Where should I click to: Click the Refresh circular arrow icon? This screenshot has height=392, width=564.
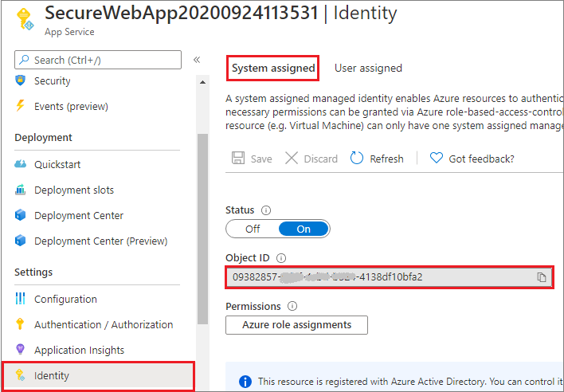point(356,159)
